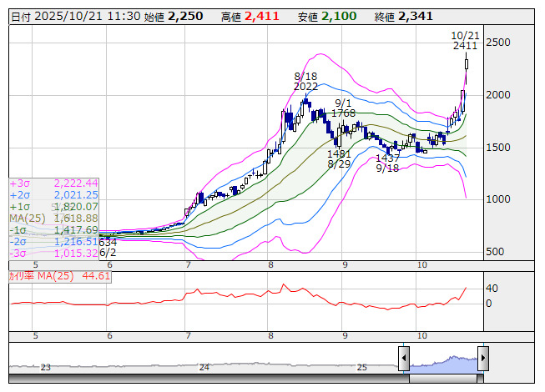Click the 10/21 high label 2411
Viewport: 545px width, 392px height.
click(x=465, y=46)
